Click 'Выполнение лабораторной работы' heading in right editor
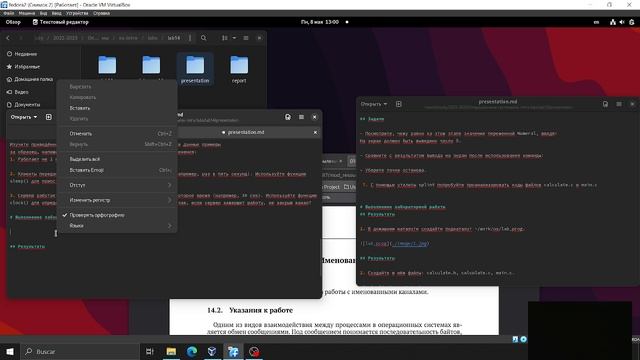640x360 pixels. [402, 207]
